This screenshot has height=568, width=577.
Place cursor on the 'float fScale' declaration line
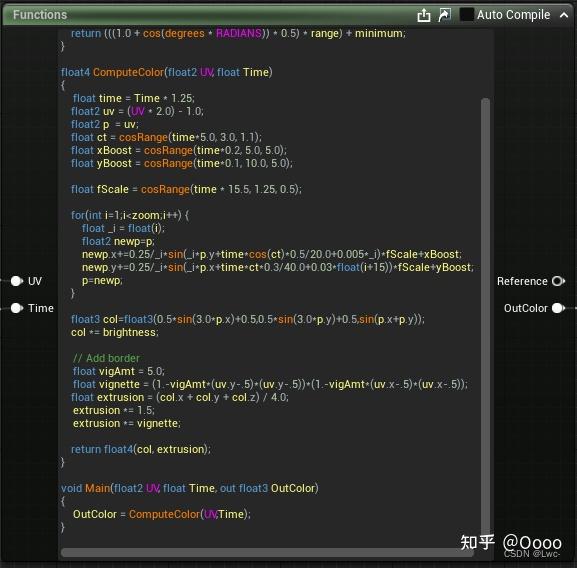(186, 189)
